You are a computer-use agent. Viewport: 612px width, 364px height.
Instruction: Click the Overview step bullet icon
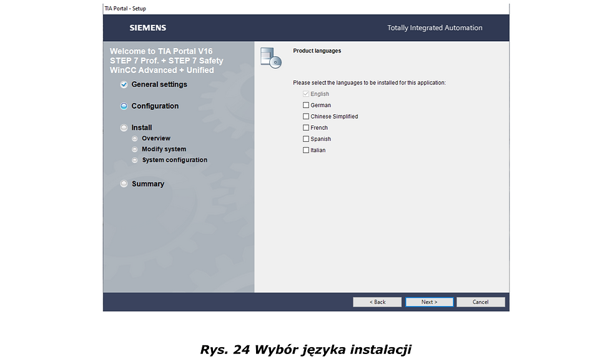(135, 139)
